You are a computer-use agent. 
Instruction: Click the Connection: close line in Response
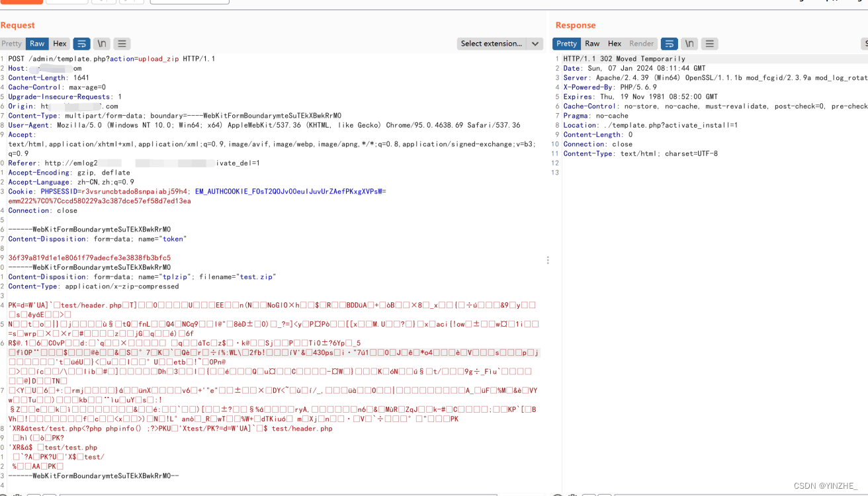(x=597, y=144)
